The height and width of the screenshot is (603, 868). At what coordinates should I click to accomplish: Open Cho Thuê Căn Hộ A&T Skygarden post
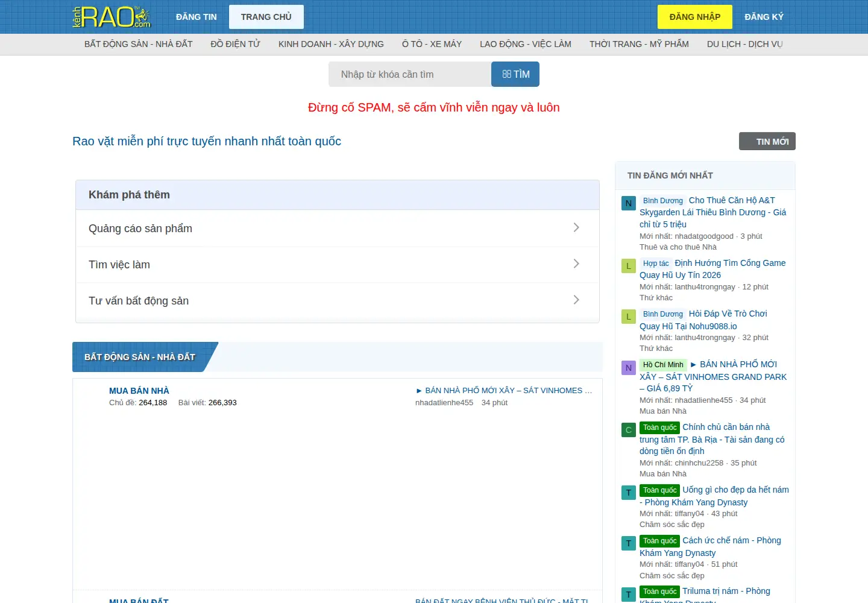[x=712, y=212]
